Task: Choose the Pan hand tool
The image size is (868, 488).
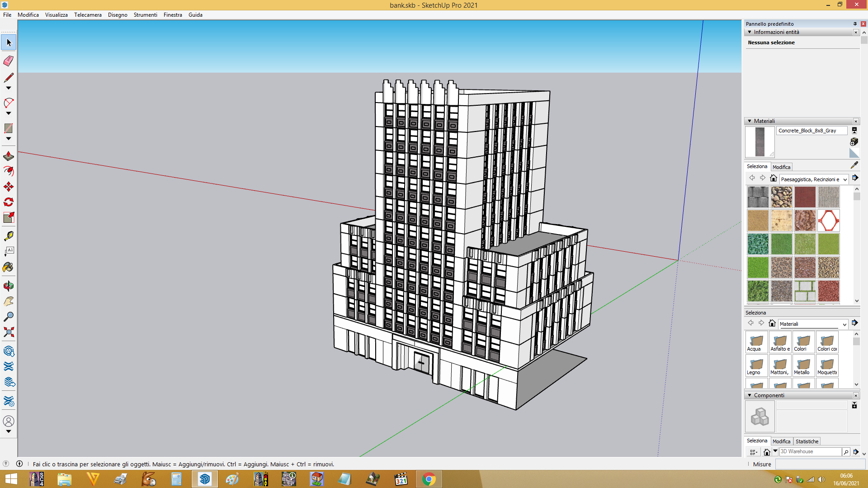Action: coord(9,301)
